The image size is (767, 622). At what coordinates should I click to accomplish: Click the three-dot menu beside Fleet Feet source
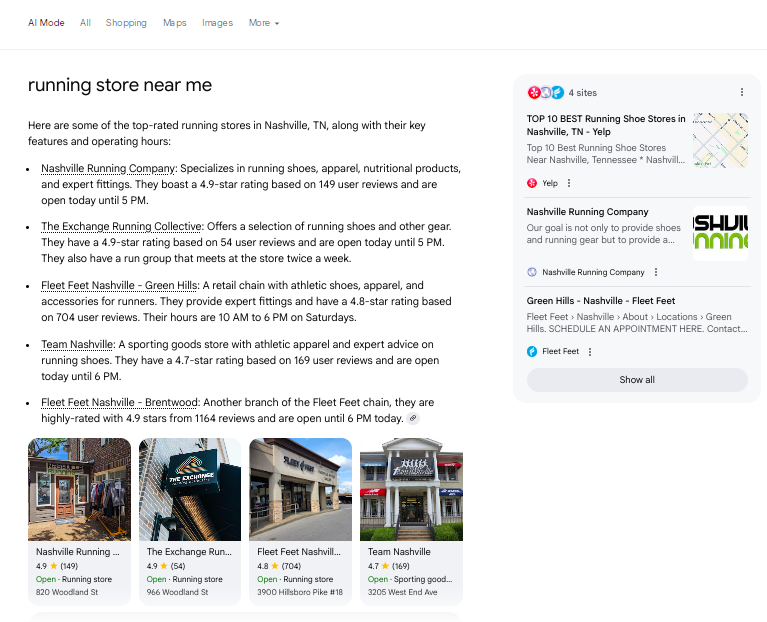[590, 352]
